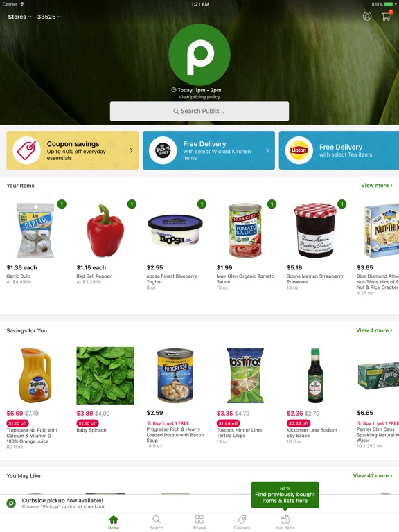Screen dimensions: 399x532
Task: Select the Red Bell Pepper product image
Action: (105, 231)
